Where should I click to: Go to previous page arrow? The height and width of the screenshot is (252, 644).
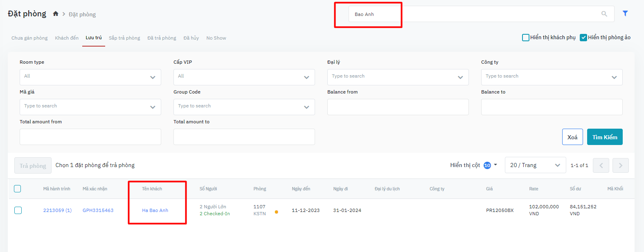coord(601,165)
